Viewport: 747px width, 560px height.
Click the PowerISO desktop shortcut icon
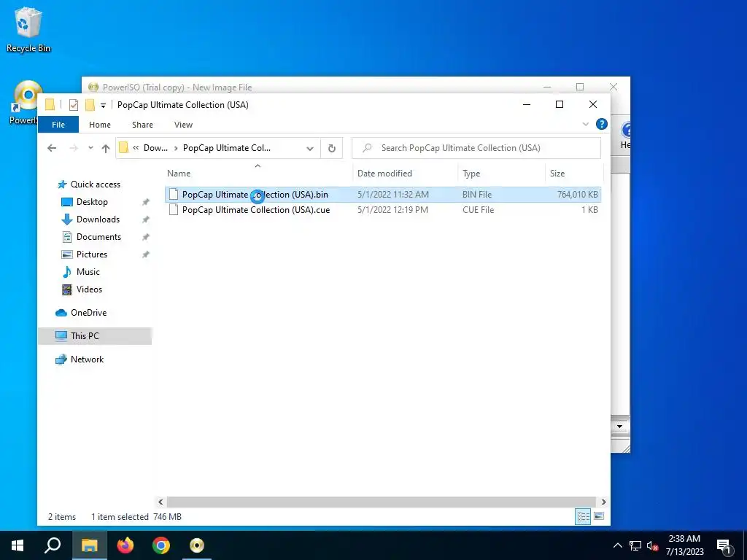coord(24,102)
